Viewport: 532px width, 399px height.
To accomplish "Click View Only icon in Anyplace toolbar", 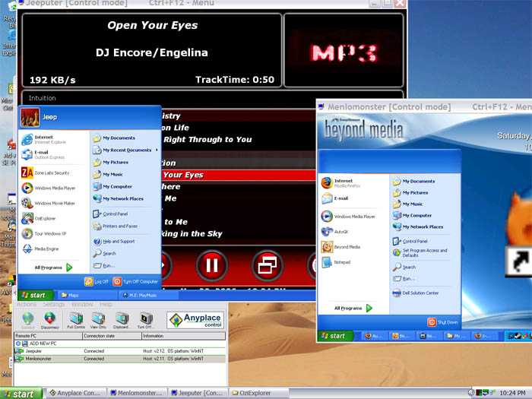I will pos(98,320).
